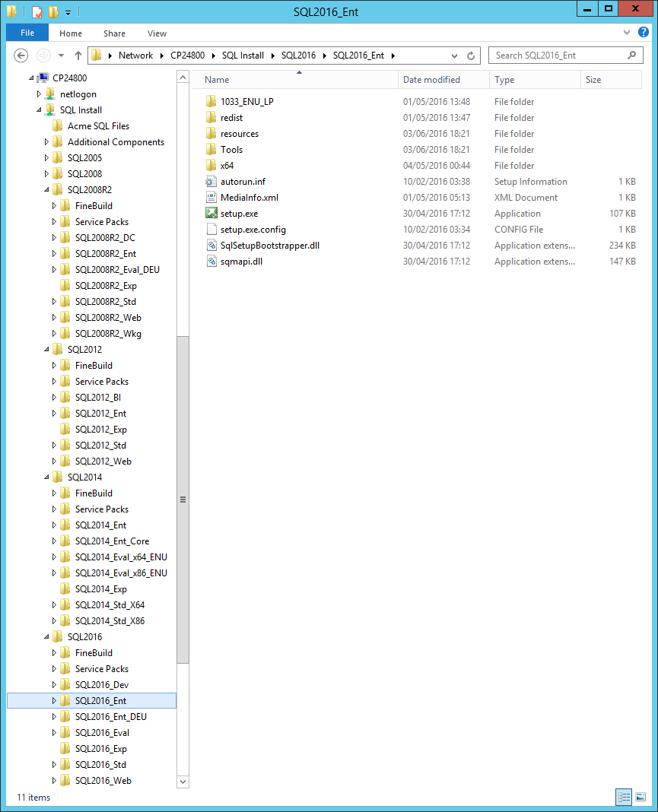Open chevron after SQL2016_Ent in breadcrumb

click(393, 56)
